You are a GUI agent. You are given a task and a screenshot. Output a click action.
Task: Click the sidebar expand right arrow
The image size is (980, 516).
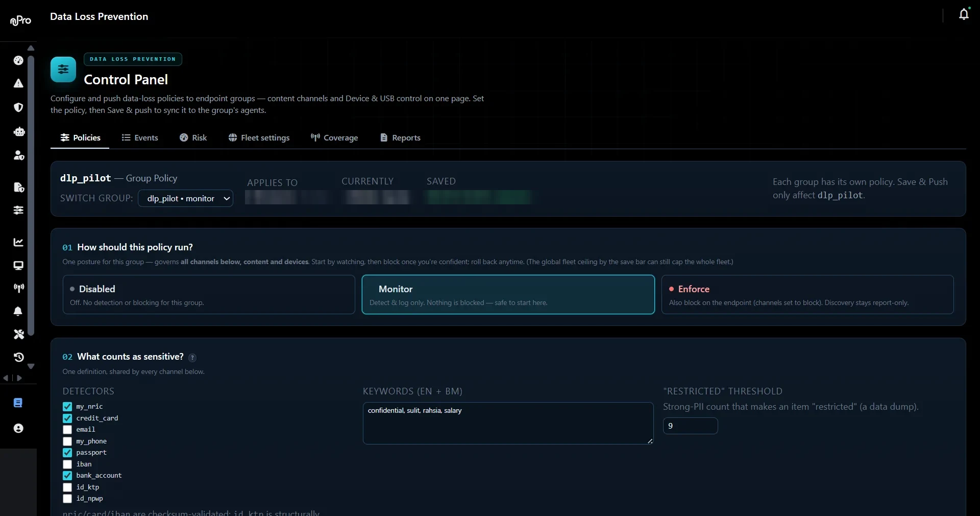click(x=19, y=378)
